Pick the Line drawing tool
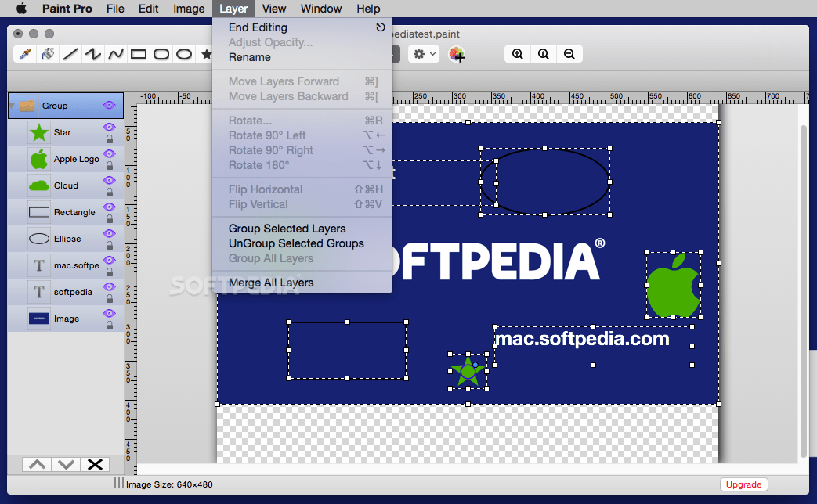 coord(69,53)
